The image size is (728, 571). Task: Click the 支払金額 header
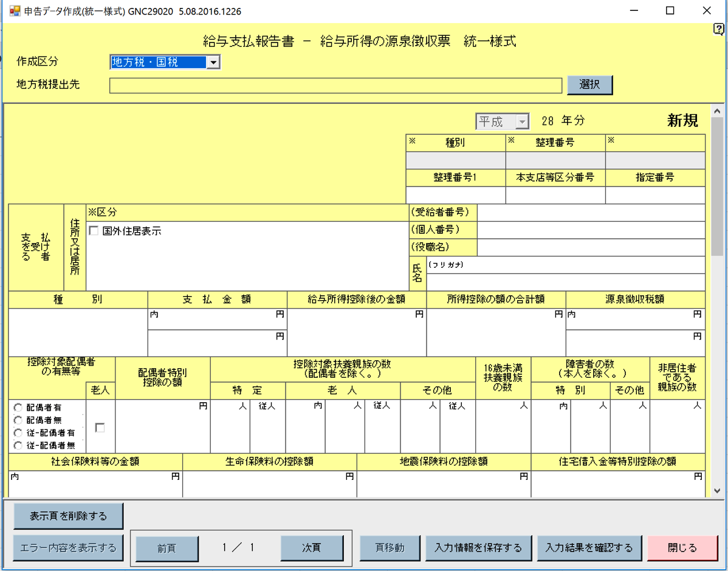click(217, 299)
